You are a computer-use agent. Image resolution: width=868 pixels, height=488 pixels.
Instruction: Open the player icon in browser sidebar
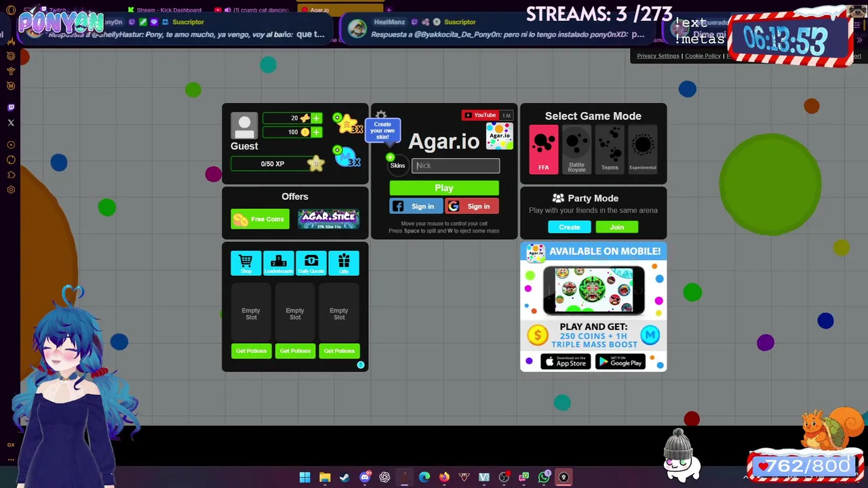coord(11,144)
